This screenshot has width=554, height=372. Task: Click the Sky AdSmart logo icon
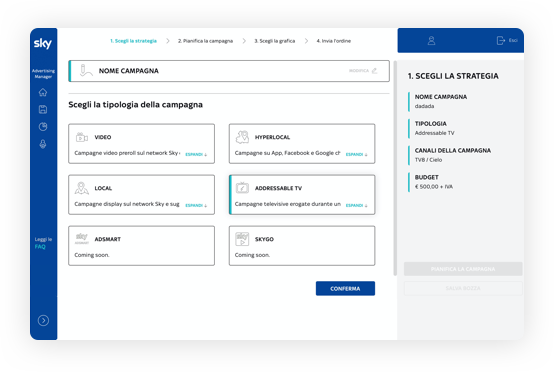[x=82, y=238]
